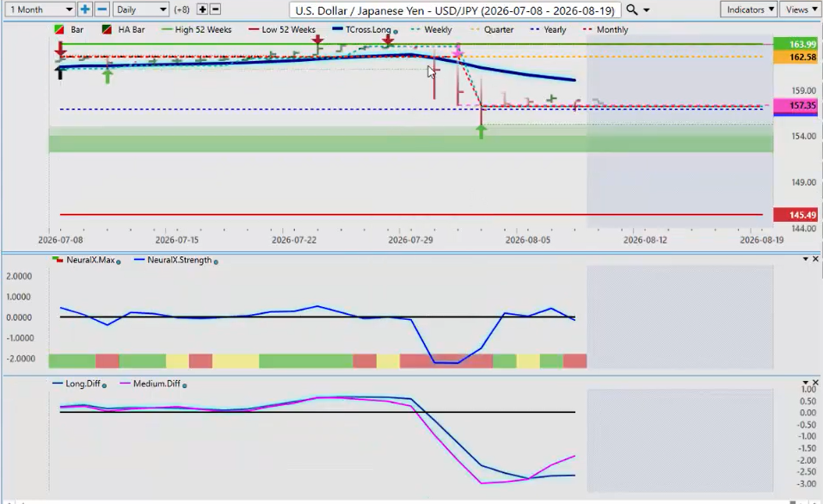
Task: Toggle the Low 52 Weeks legend line
Action: (282, 29)
